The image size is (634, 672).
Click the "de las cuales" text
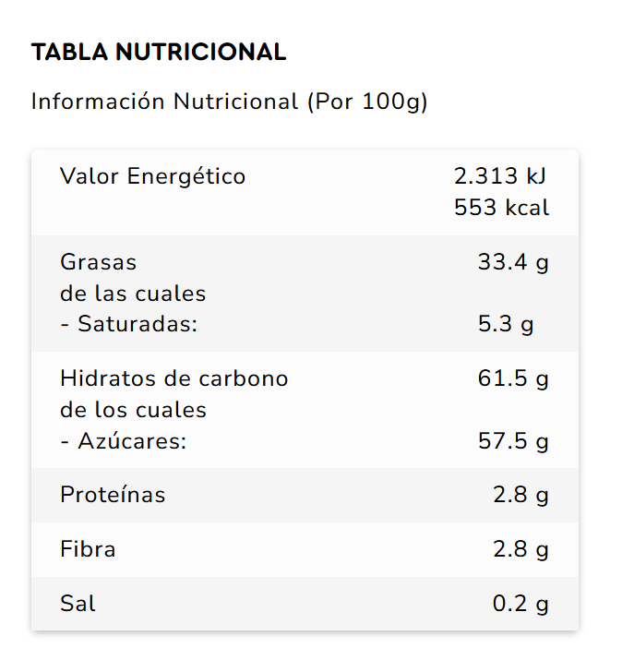point(133,294)
